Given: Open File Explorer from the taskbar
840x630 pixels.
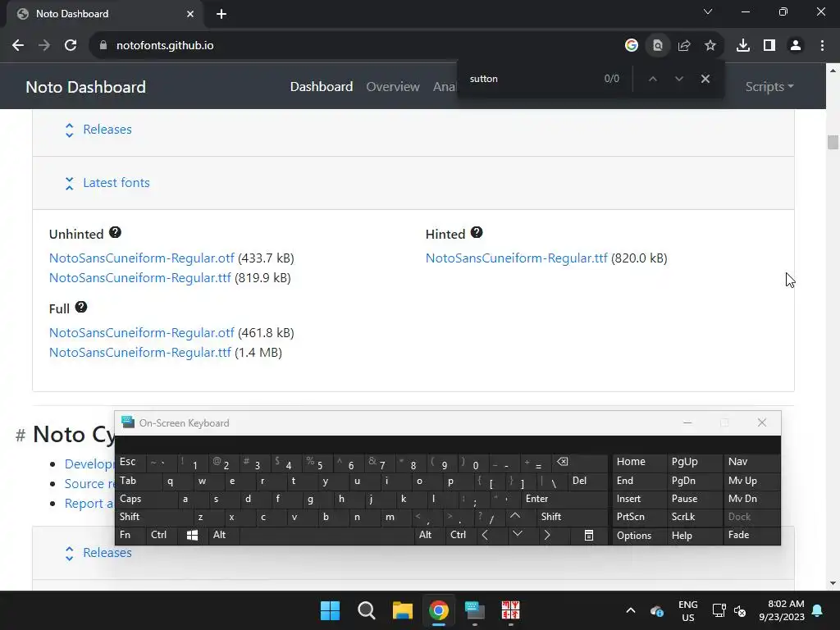Looking at the screenshot, I should pyautogui.click(x=402, y=610).
